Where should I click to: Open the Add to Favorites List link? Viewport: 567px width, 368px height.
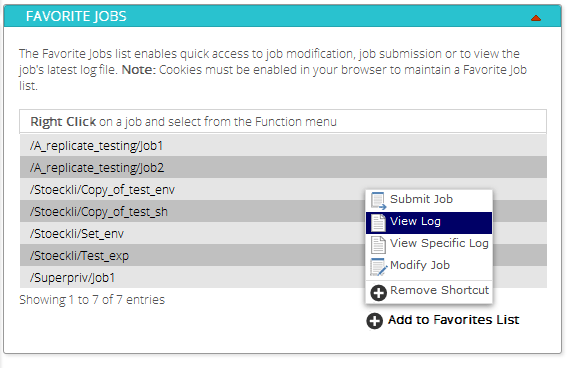pos(453,320)
